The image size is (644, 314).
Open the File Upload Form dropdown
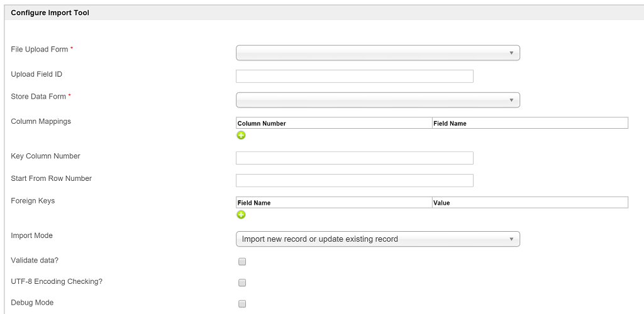[377, 53]
